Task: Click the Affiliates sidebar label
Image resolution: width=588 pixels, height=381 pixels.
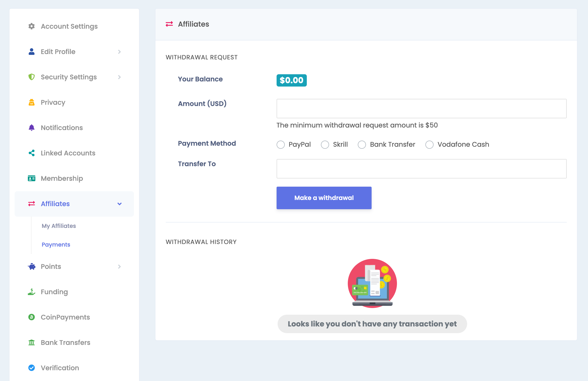Action: [x=55, y=204]
